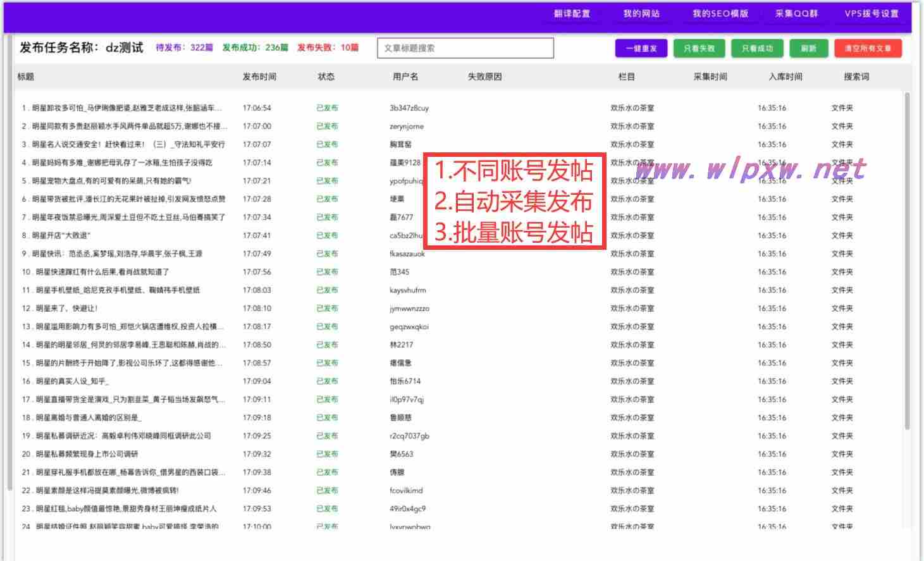924x561 pixels.
Task: Go to 我的网站 in top bar
Action: (641, 13)
